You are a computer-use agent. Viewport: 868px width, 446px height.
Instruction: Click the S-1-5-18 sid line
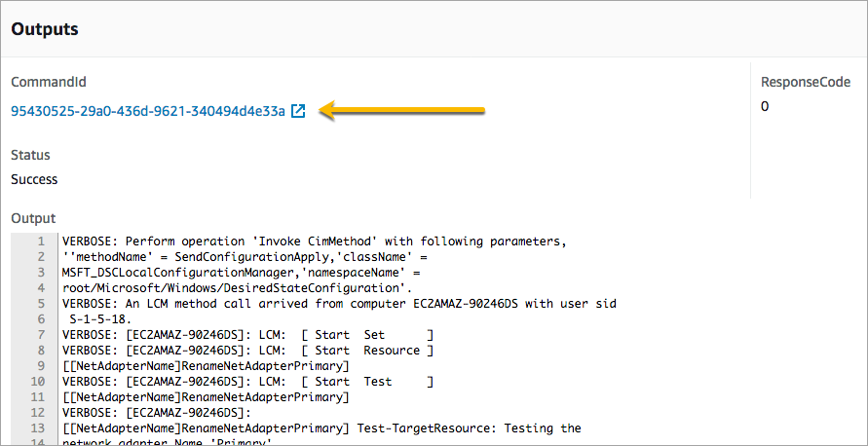(100, 319)
